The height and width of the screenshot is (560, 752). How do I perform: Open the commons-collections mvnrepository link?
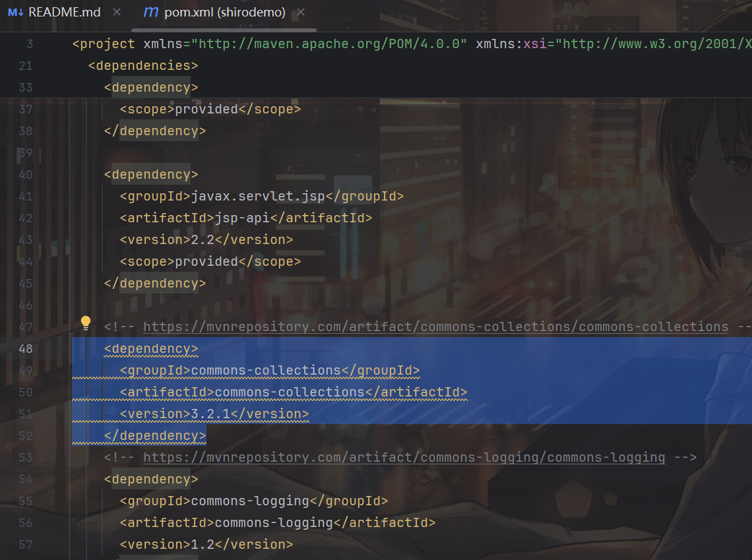[435, 327]
